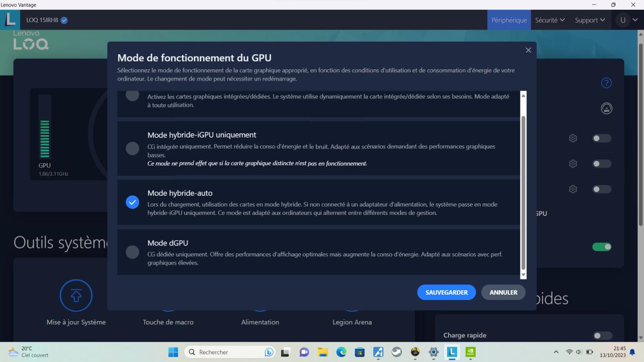Select the Mode hybride-auto radio button
Image resolution: width=644 pixels, height=362 pixels.
click(132, 202)
